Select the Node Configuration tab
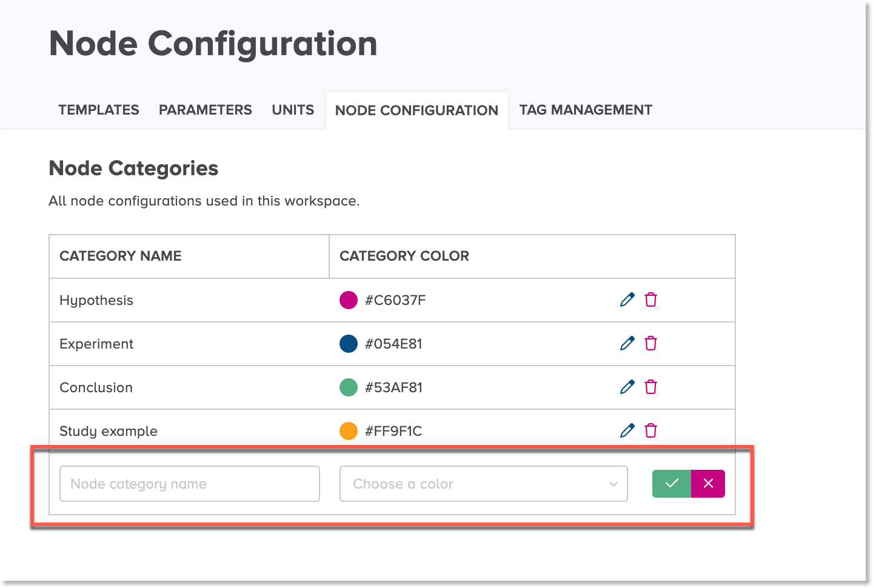Image resolution: width=873 pixels, height=588 pixels. 416,110
